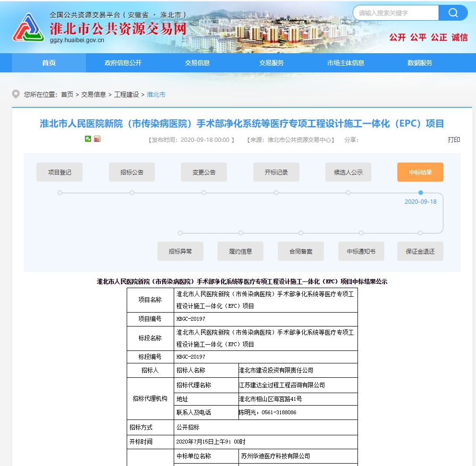476x466 pixels.
Task: Click the project number cell HBGC-20197 beside 项目编号
Action: click(x=266, y=319)
